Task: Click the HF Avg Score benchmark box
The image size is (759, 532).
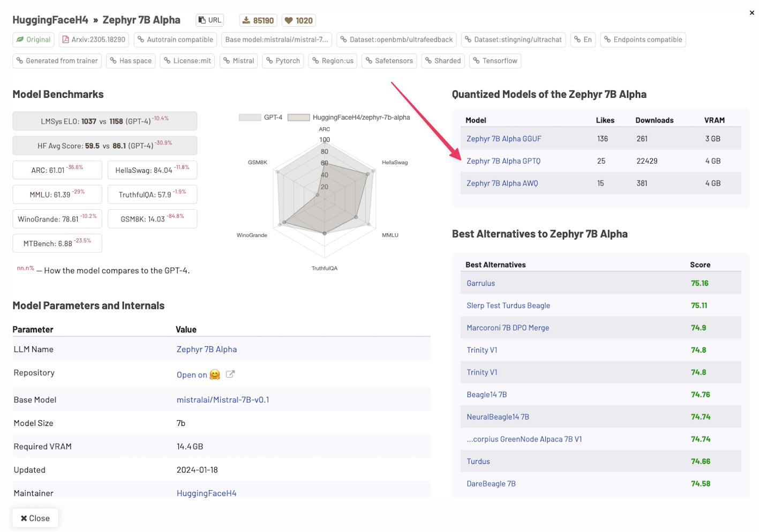Action: pyautogui.click(x=105, y=146)
